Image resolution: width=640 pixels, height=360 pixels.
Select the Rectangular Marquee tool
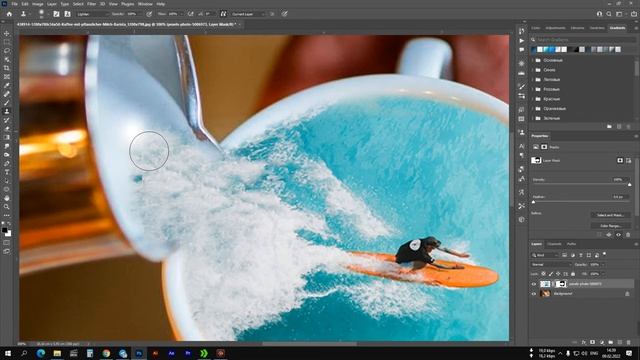pyautogui.click(x=7, y=42)
